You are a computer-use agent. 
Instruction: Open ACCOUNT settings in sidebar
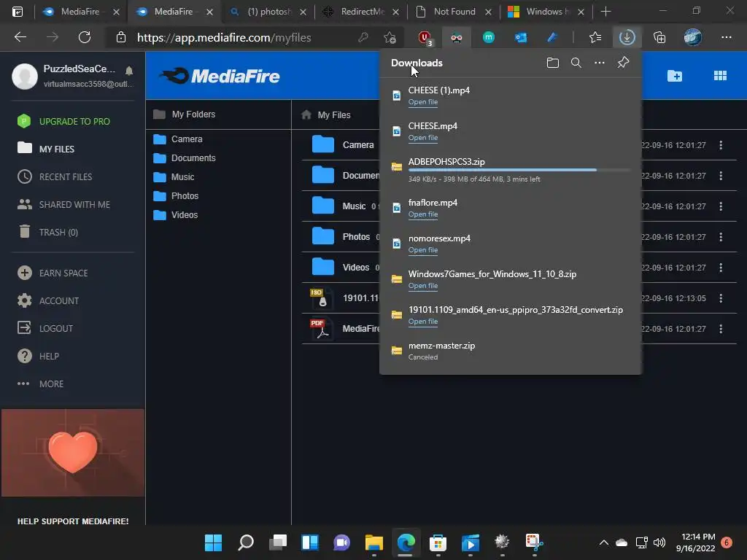click(48, 300)
